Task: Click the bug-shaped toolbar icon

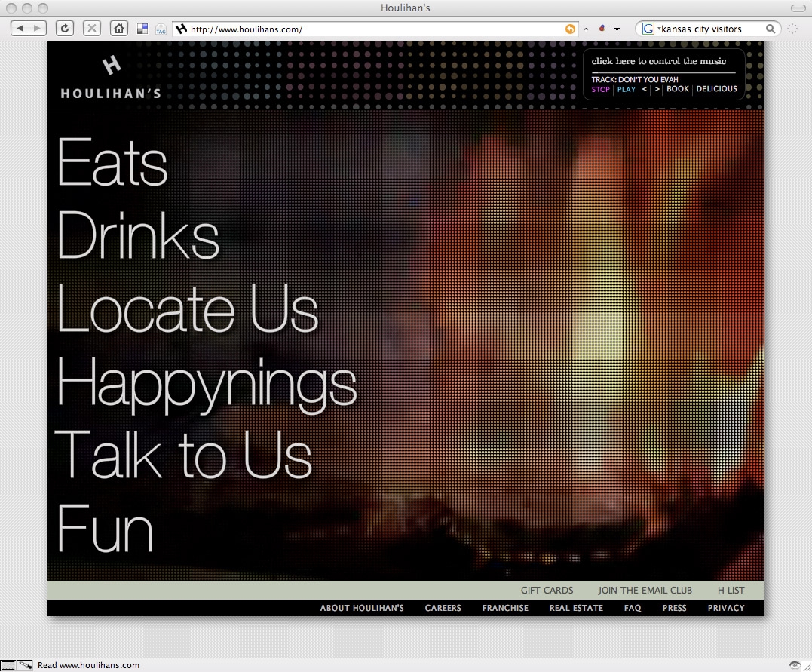Action: click(x=602, y=29)
